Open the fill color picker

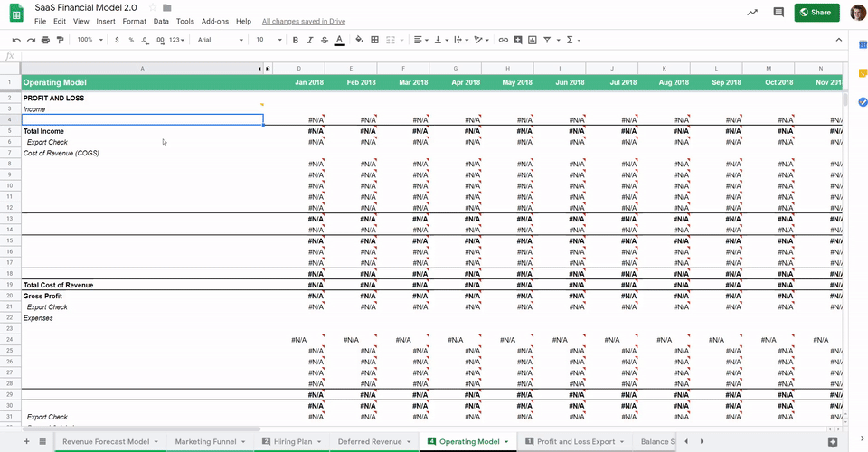[359, 40]
